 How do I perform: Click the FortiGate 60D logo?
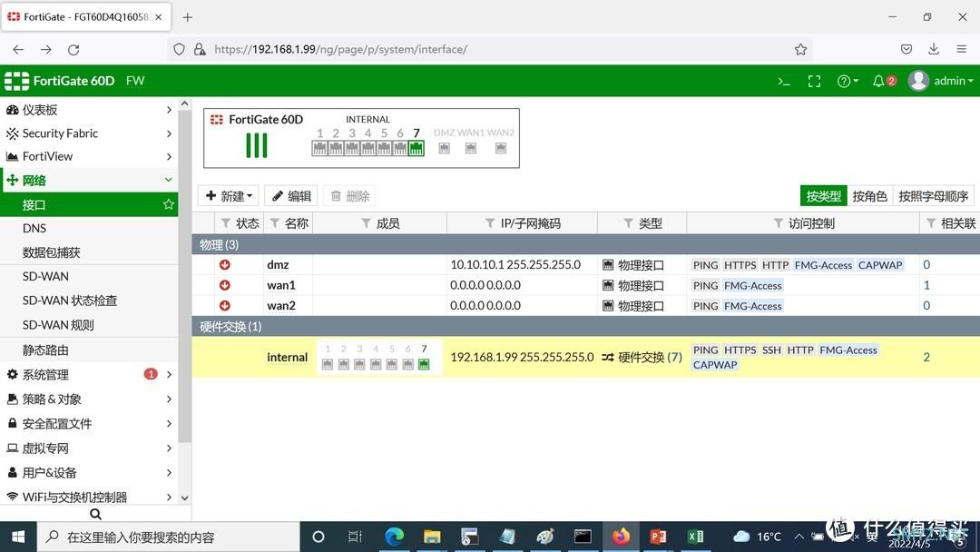pos(59,81)
